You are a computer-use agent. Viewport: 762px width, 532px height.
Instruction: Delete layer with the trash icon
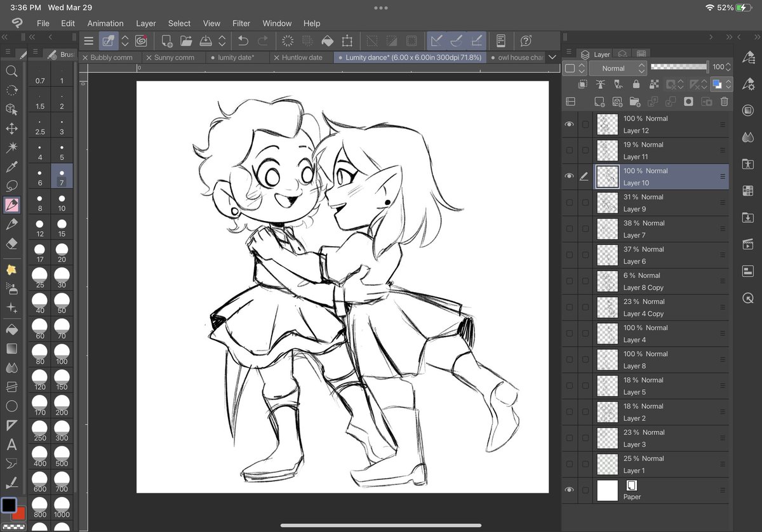pos(724,102)
